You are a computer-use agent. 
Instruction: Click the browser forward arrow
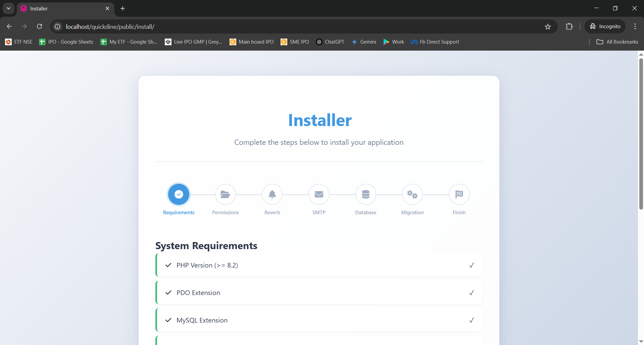[x=24, y=26]
